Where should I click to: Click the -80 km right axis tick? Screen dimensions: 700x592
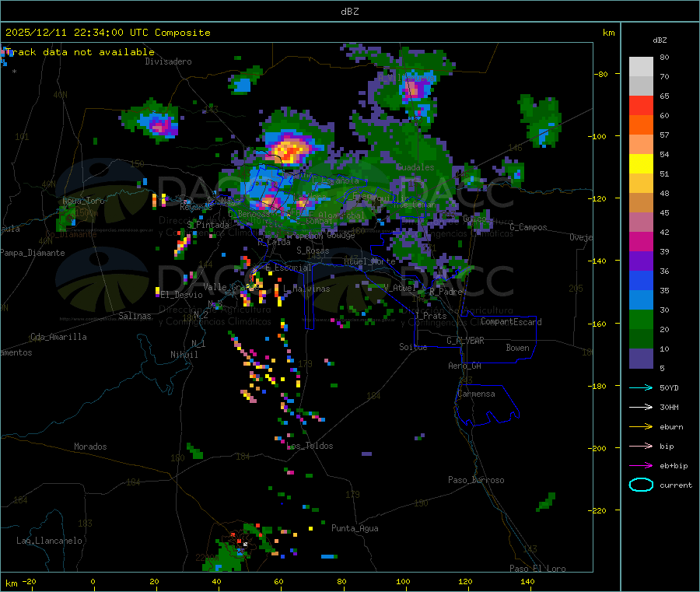[x=601, y=74]
